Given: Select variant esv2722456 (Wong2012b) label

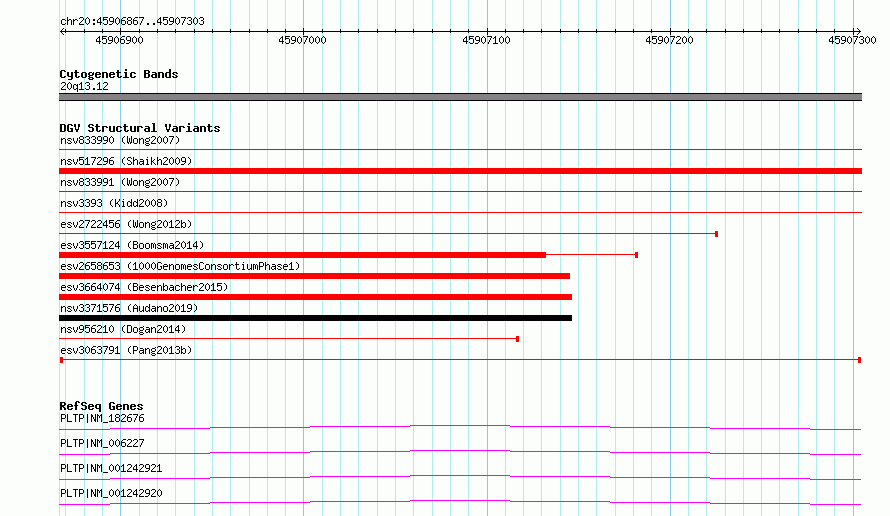Looking at the screenshot, I should click(x=126, y=224).
